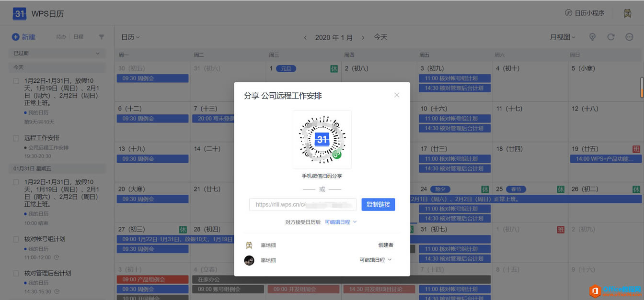Click the refresh calendar icon
Viewport: 644px width, 300px height.
click(611, 37)
